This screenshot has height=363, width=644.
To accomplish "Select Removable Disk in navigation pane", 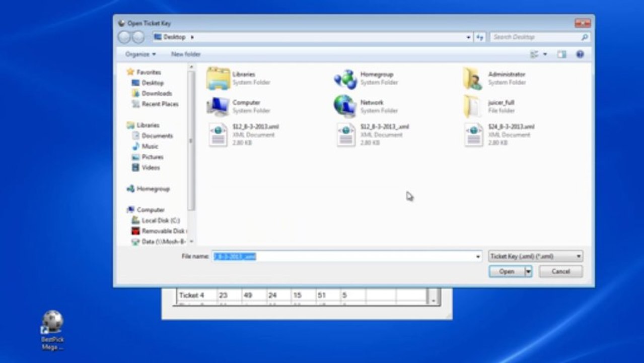I will (159, 231).
